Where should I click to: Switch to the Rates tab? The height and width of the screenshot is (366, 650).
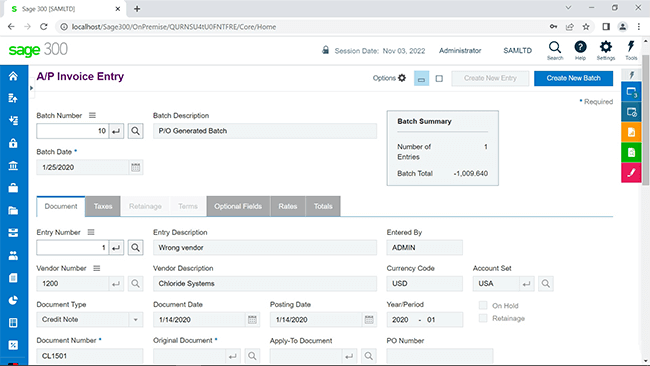288,206
